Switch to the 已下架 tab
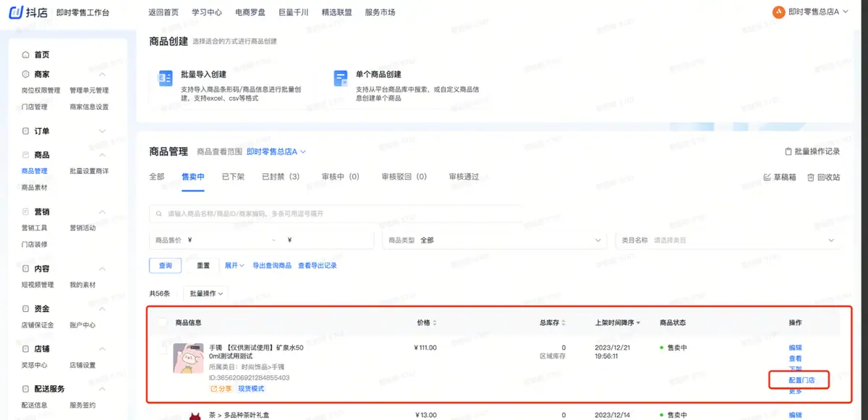Image resolution: width=868 pixels, height=420 pixels. 234,177
